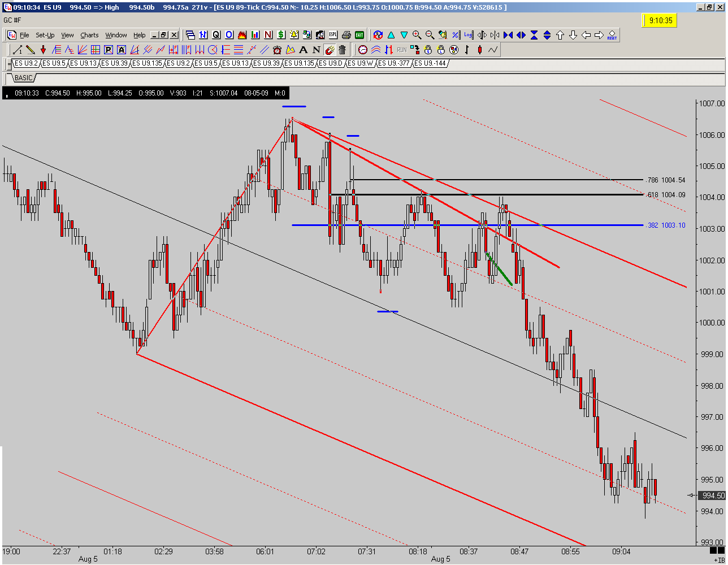Open the Window menu

pyautogui.click(x=116, y=35)
